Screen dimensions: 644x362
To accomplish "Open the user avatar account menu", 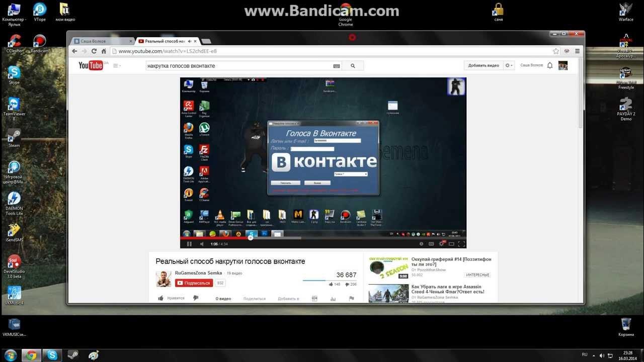I will [563, 65].
